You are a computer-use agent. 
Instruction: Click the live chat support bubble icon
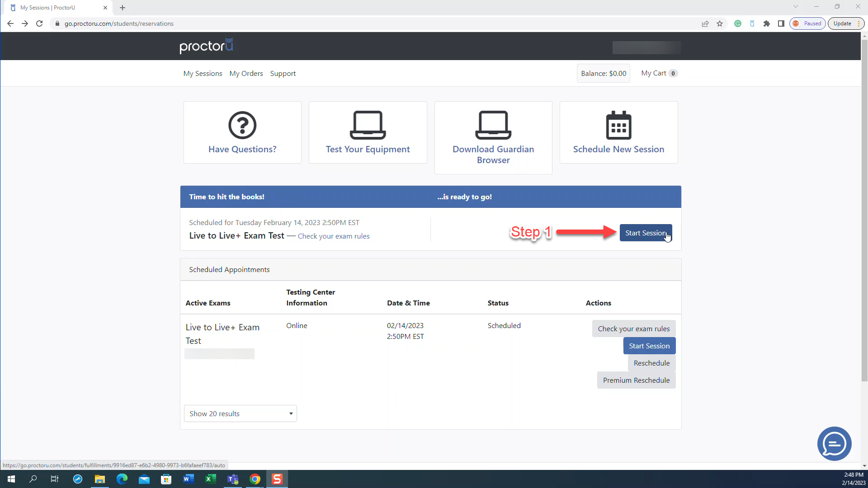[834, 443]
